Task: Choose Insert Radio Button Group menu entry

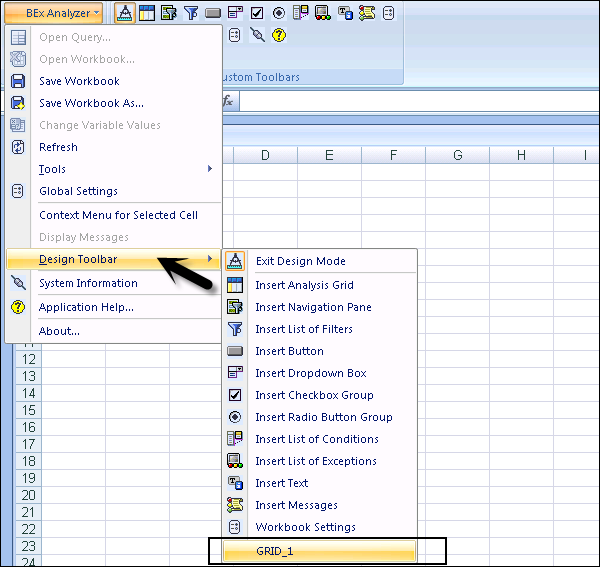Action: coord(323,417)
